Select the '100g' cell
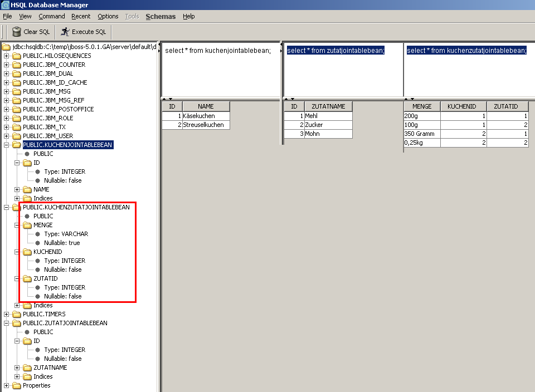Screen dimensions: 535x392 tap(422, 125)
